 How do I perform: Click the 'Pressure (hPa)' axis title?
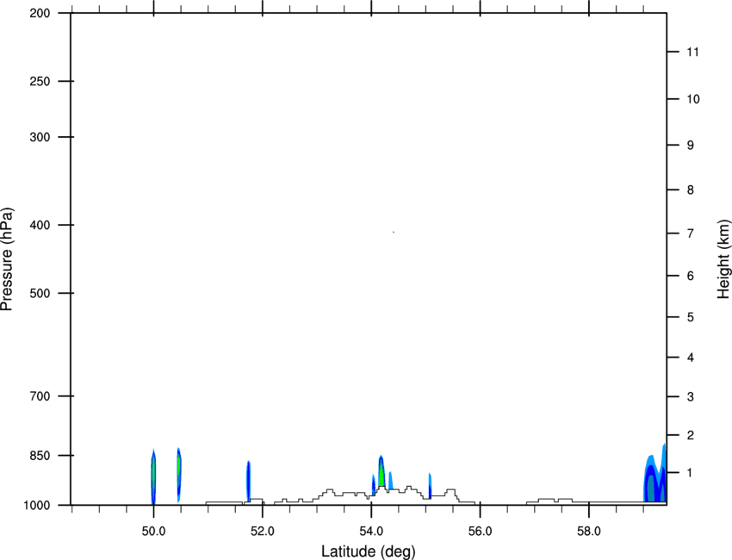point(7,259)
